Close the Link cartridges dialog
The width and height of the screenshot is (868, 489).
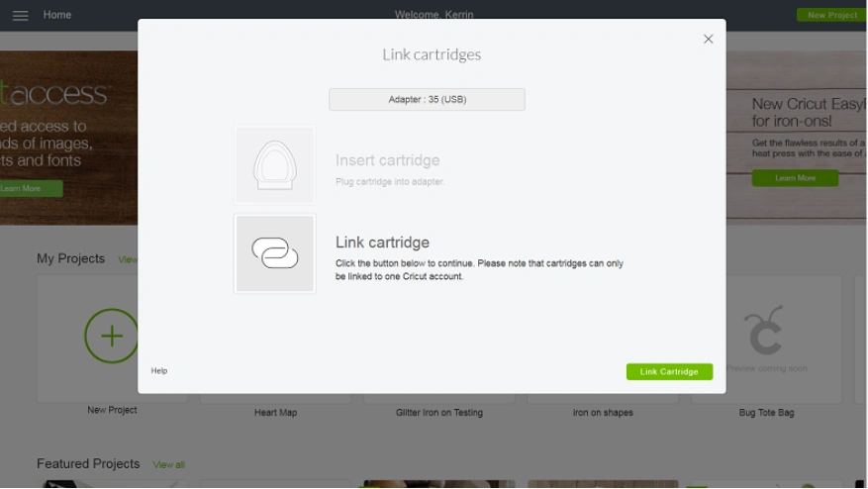pyautogui.click(x=708, y=39)
